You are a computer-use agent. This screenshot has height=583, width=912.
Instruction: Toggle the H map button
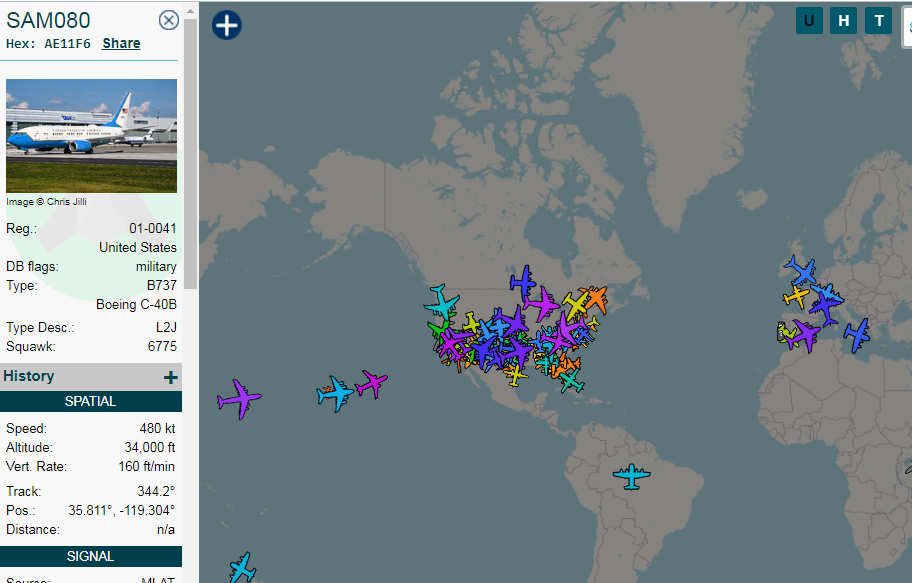tap(843, 21)
